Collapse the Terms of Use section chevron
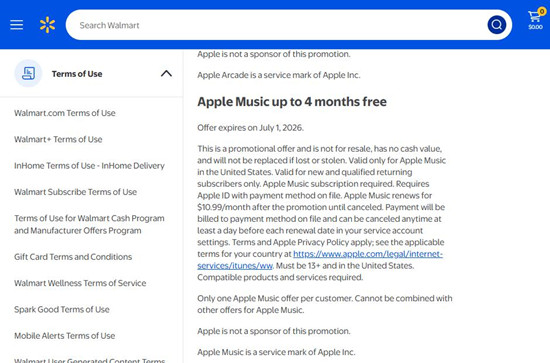This screenshot has height=363, width=550. 166,73
